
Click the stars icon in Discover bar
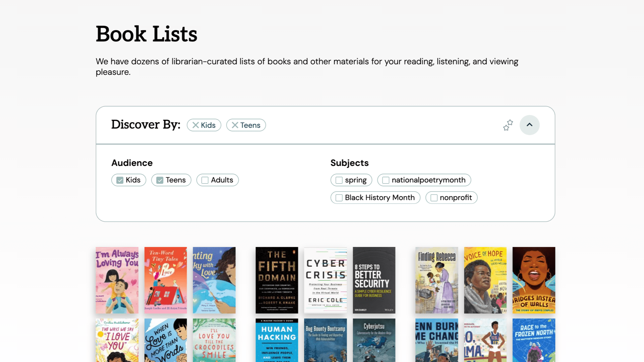pyautogui.click(x=508, y=125)
